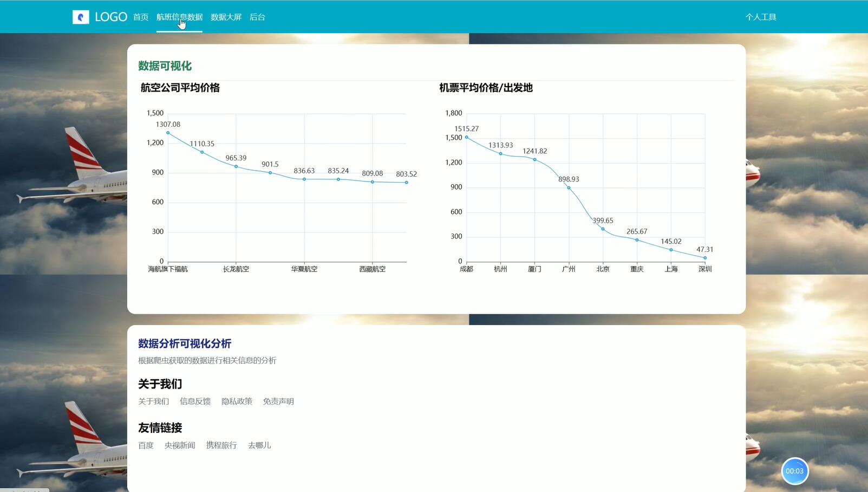Switch to the 数据大屏 page
868x492 pixels.
pos(226,17)
